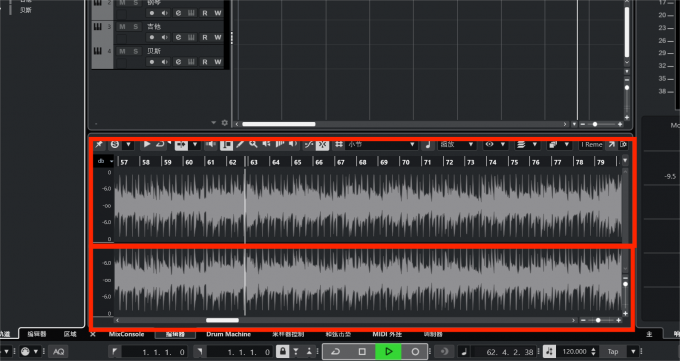This screenshot has width=680, height=361.
Task: Enable record on the 吉他 track
Action: pyautogui.click(x=152, y=38)
